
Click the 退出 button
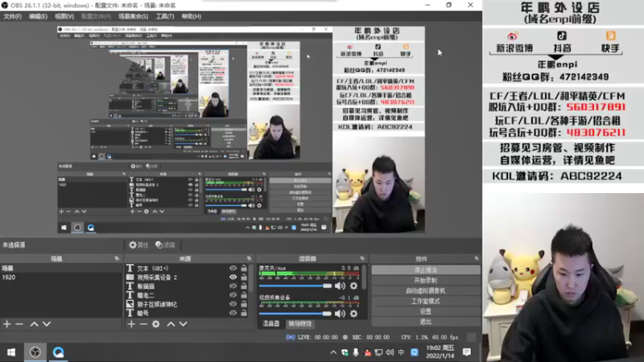(x=426, y=321)
